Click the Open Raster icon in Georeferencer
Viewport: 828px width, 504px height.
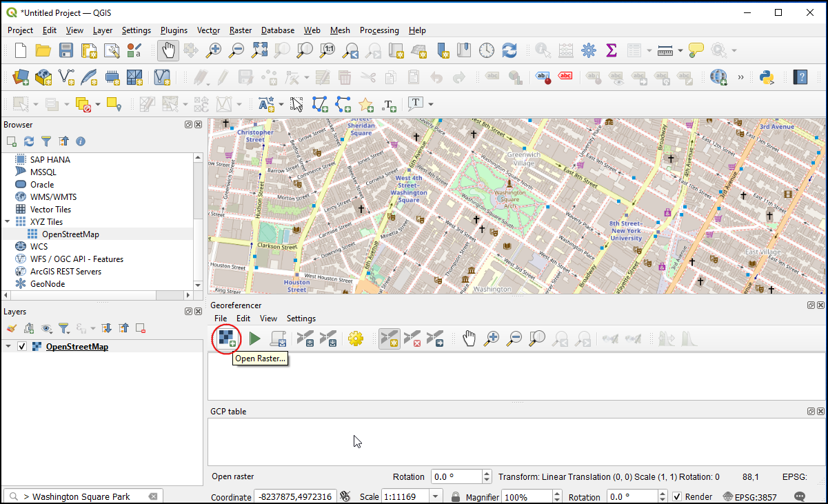pyautogui.click(x=226, y=339)
